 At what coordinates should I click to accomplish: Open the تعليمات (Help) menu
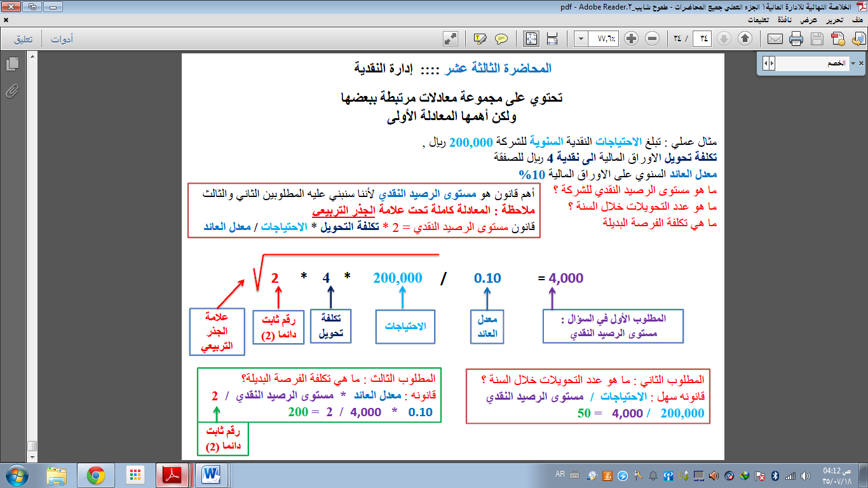(x=757, y=20)
